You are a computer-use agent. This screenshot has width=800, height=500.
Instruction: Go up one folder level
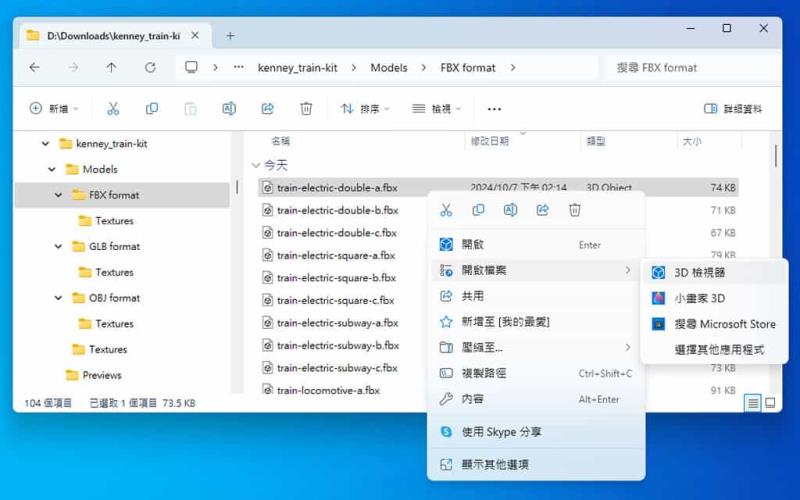[x=111, y=67]
